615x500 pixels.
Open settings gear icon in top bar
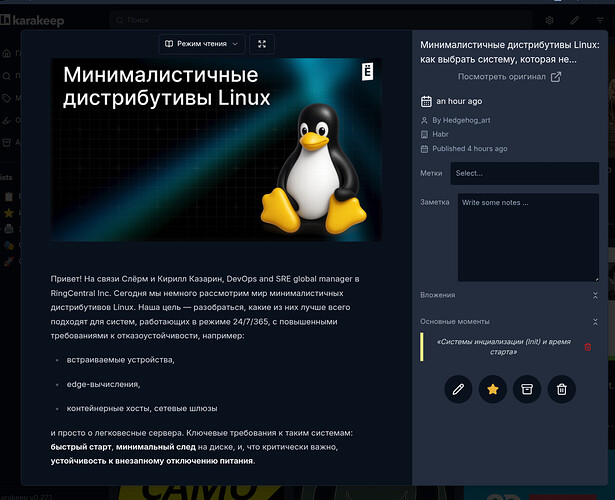coord(549,20)
